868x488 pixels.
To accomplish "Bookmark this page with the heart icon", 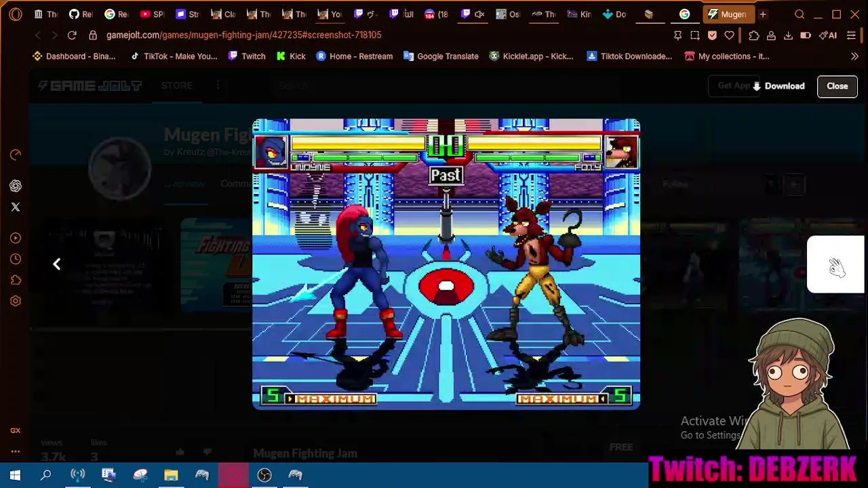I will tap(729, 35).
